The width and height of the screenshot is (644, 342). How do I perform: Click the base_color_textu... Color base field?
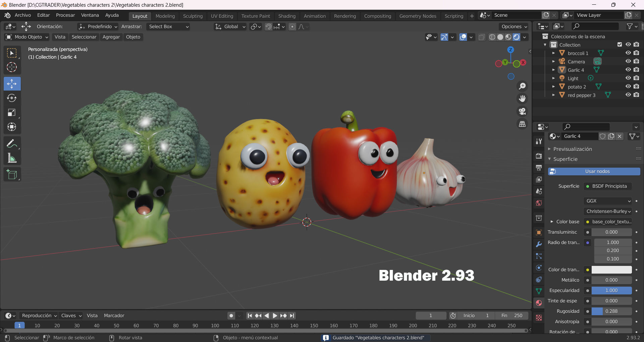click(608, 222)
